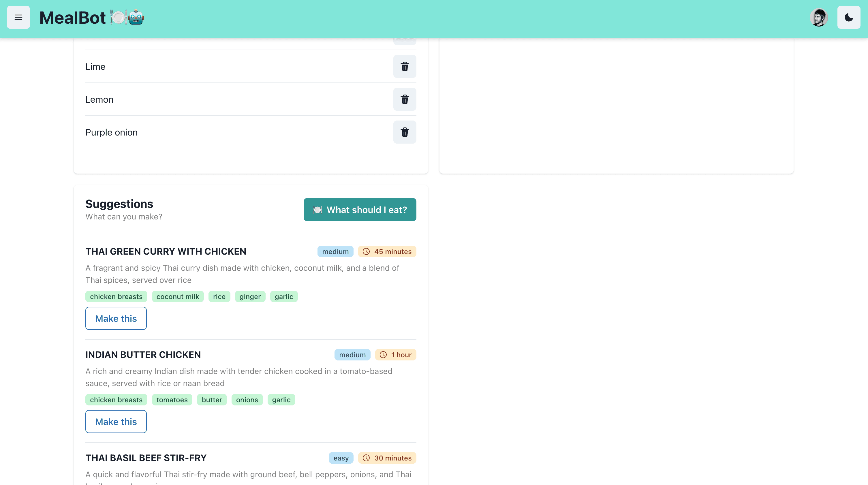The height and width of the screenshot is (485, 868).
Task: Click the coconut milk ingredient tag
Action: (178, 297)
